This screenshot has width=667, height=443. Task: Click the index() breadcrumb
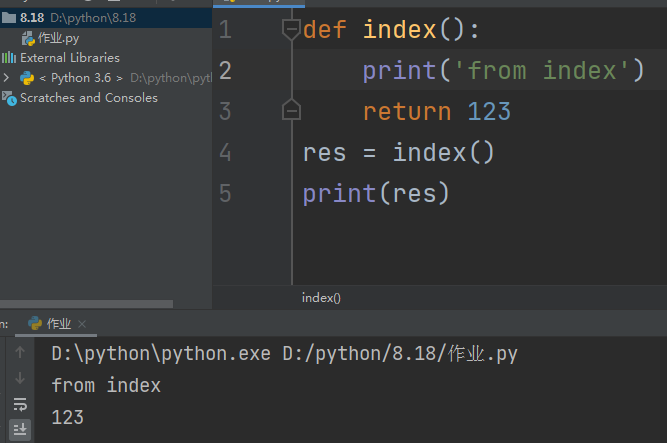point(321,298)
